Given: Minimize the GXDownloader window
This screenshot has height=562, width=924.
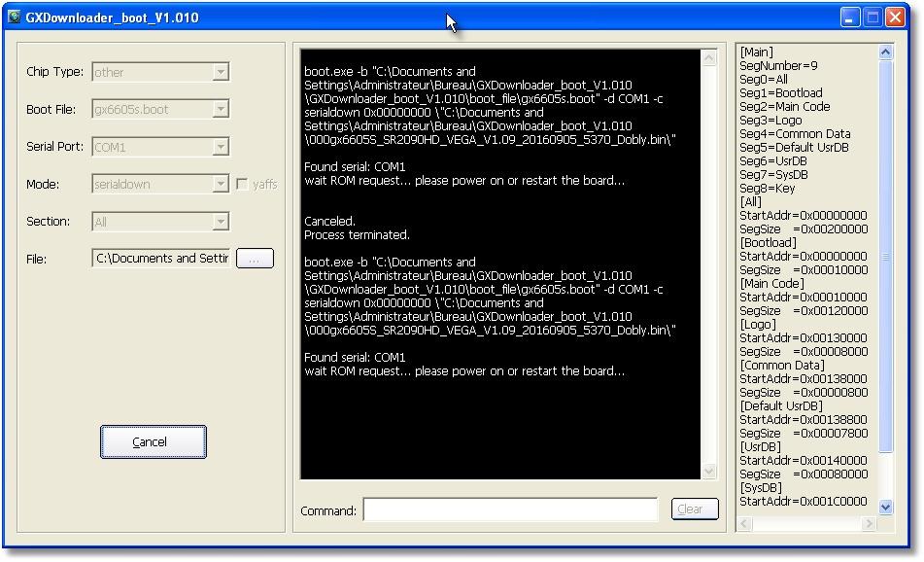Looking at the screenshot, I should [849, 18].
